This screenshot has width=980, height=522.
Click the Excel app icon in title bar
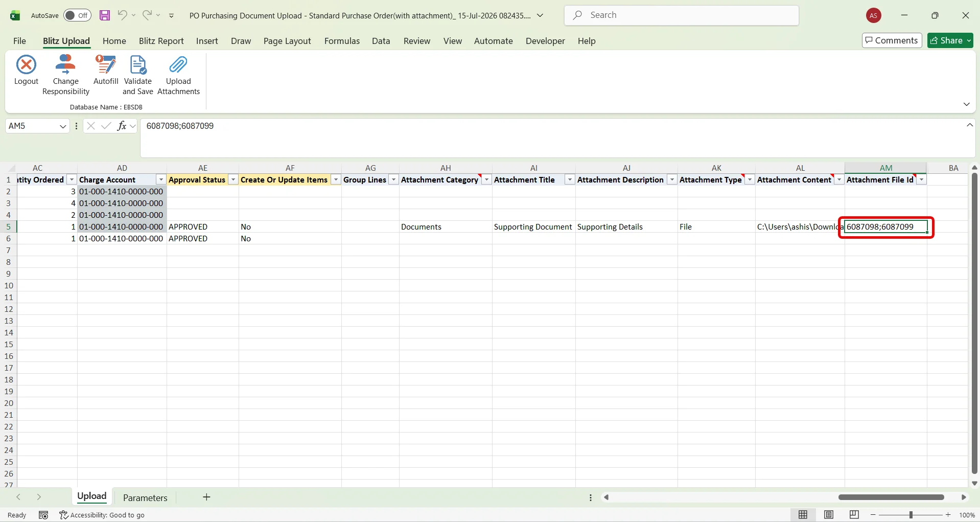click(15, 16)
